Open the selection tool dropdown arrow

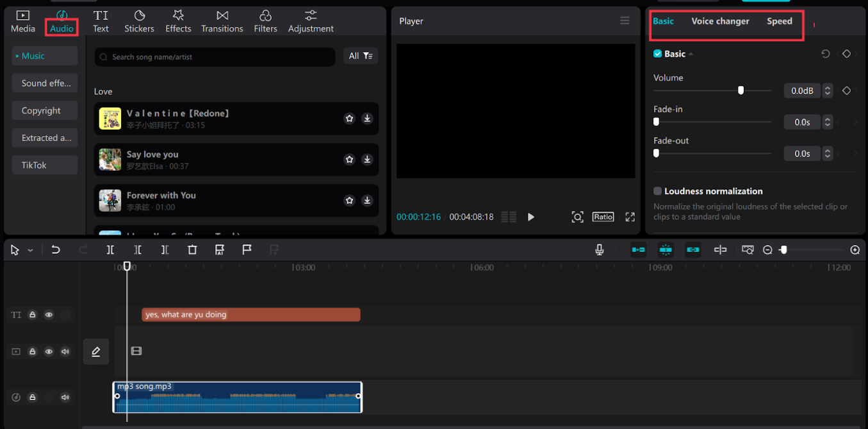coord(30,250)
